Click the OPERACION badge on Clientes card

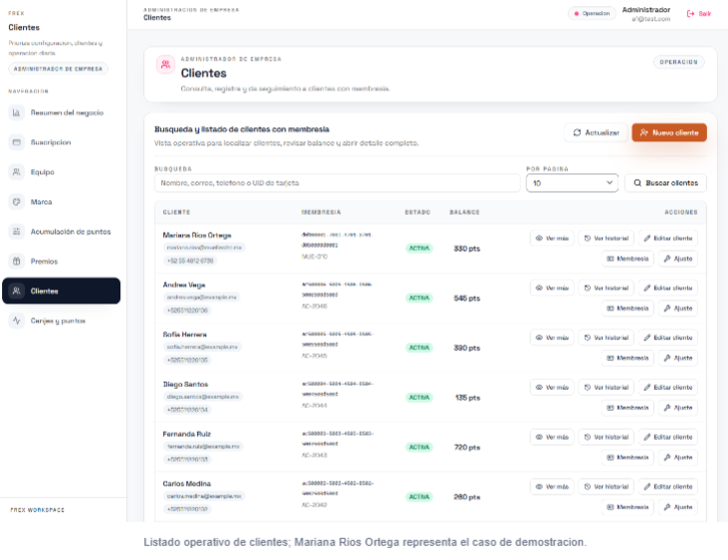(679, 62)
